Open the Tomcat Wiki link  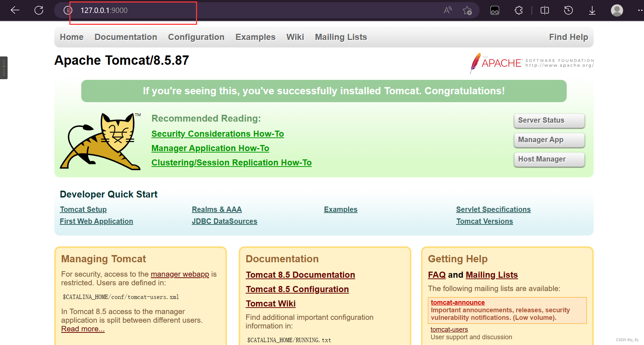pyautogui.click(x=270, y=304)
